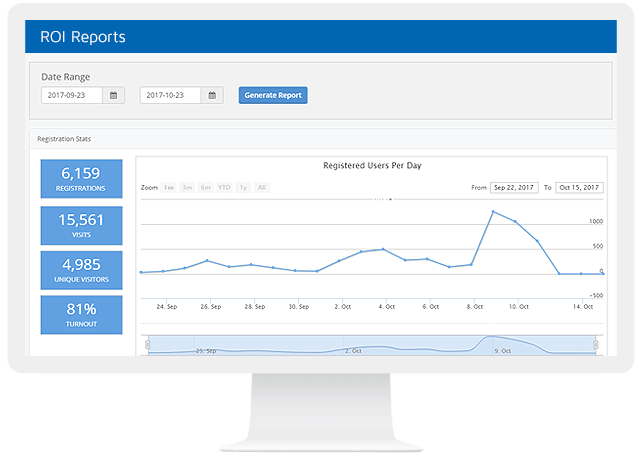The image size is (644, 458).
Task: Select the 6m zoom option
Action: tap(205, 187)
